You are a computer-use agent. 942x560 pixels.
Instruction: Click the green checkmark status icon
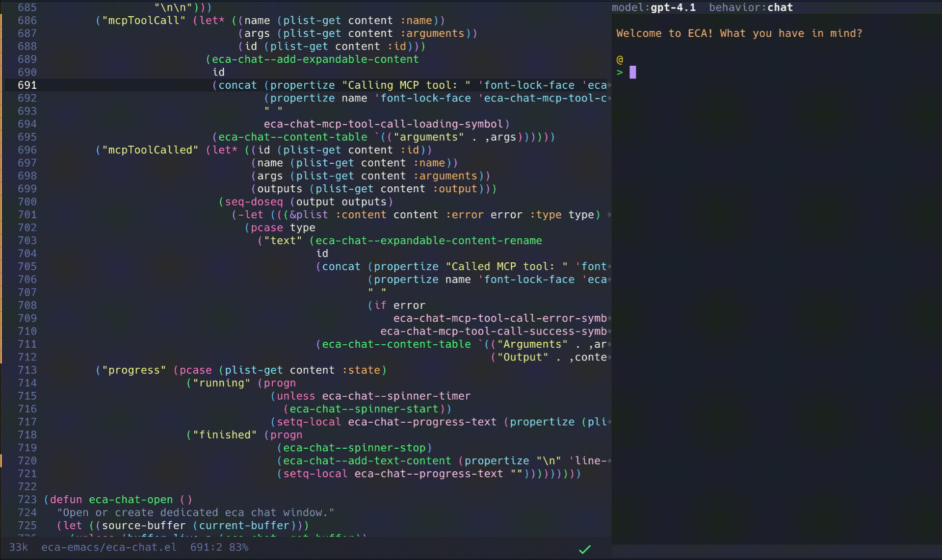[x=584, y=550]
